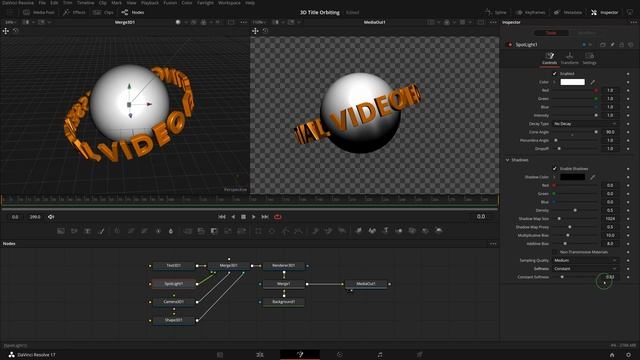This screenshot has height=360, width=640.
Task: Open Inspector panel options menu dots
Action: [633, 22]
